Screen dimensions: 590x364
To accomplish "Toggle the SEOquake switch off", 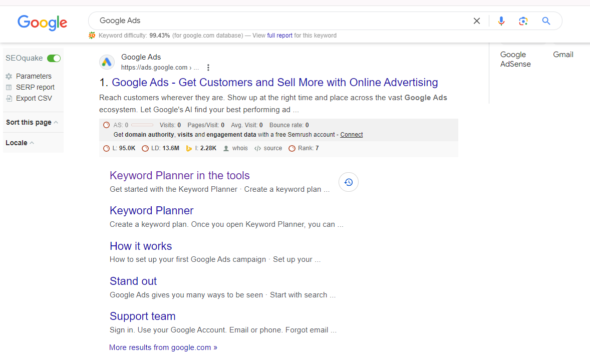I will pyautogui.click(x=54, y=59).
